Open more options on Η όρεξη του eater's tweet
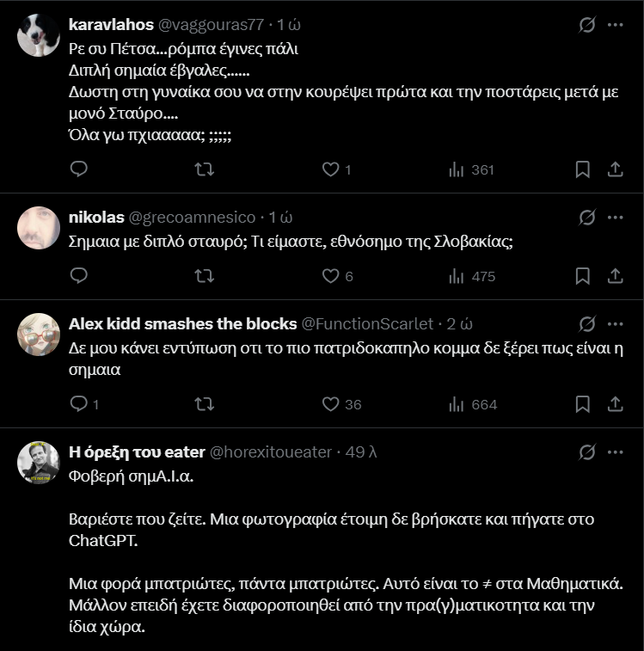The width and height of the screenshot is (644, 651). point(615,452)
